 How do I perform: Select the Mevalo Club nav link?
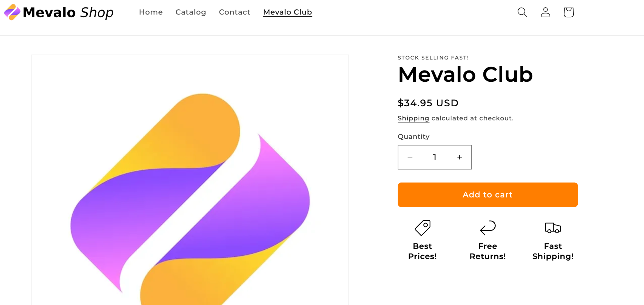click(x=287, y=12)
